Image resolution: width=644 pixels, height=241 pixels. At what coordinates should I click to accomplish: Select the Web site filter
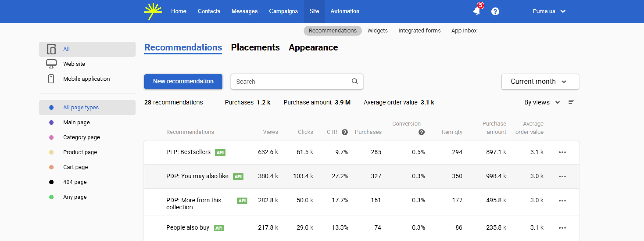click(74, 64)
